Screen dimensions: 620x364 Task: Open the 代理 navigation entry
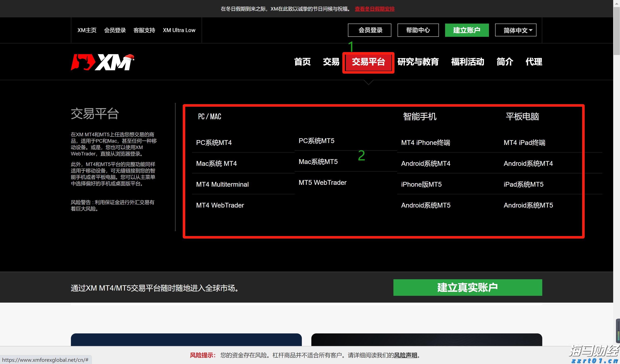tap(533, 62)
